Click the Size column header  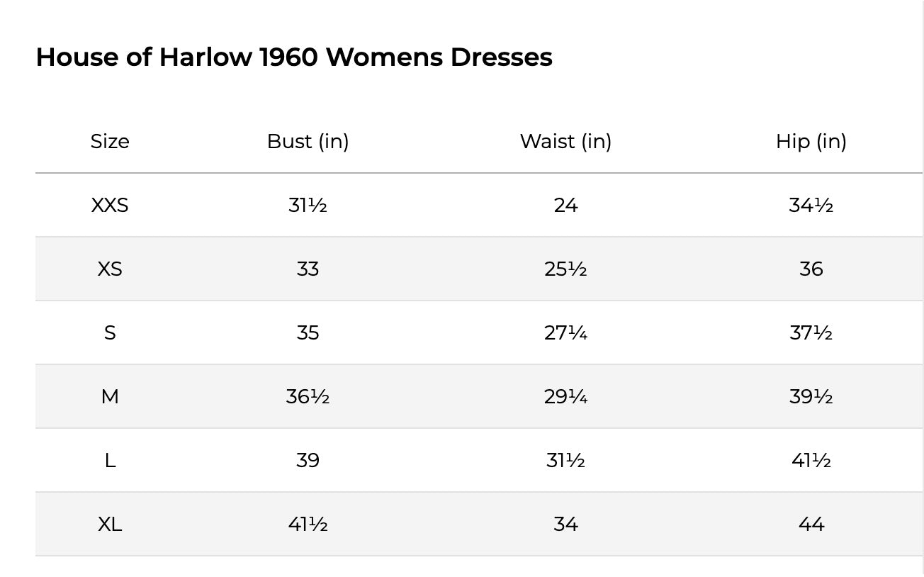[x=110, y=142]
